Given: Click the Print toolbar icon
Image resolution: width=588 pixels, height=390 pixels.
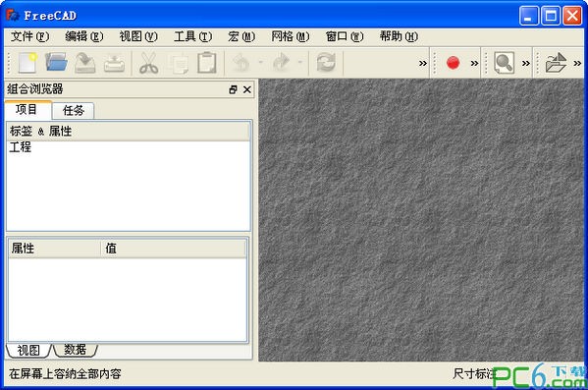Looking at the screenshot, I should (x=114, y=63).
